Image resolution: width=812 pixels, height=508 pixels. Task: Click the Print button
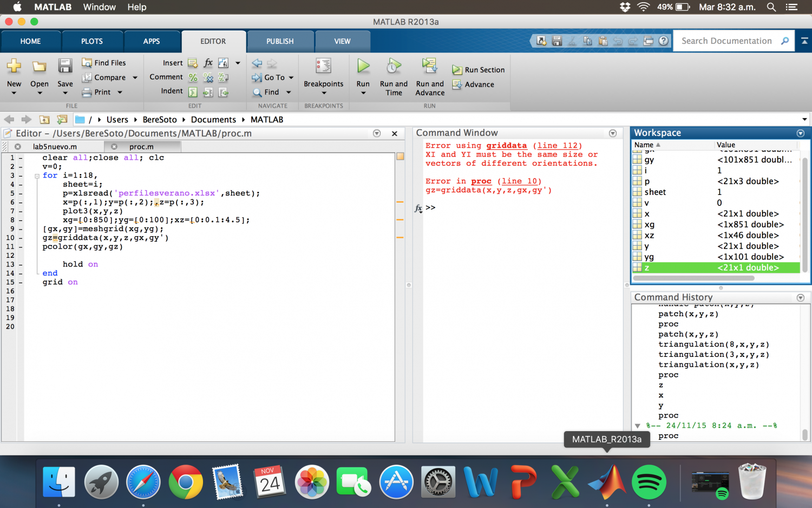(96, 92)
